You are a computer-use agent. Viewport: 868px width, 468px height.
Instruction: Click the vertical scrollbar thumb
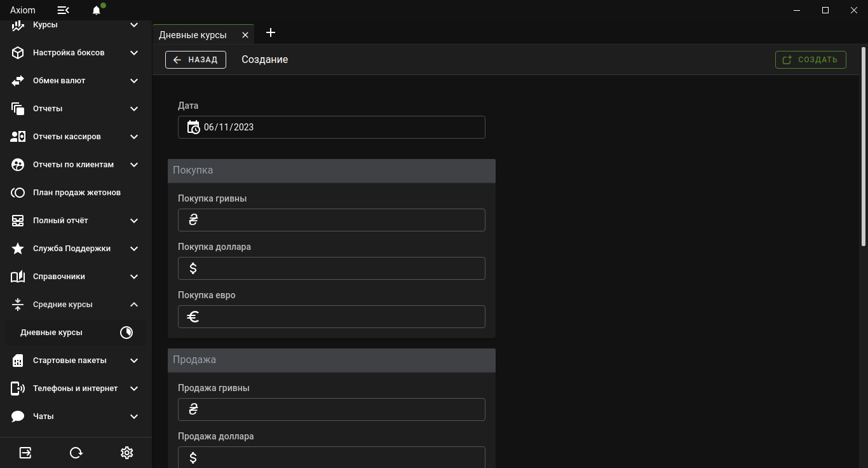pos(863,146)
